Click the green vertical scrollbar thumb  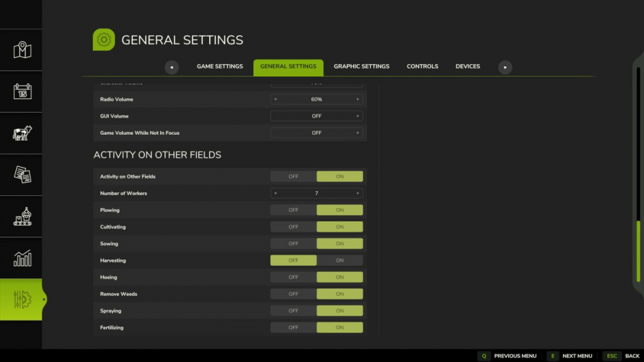[x=638, y=252]
